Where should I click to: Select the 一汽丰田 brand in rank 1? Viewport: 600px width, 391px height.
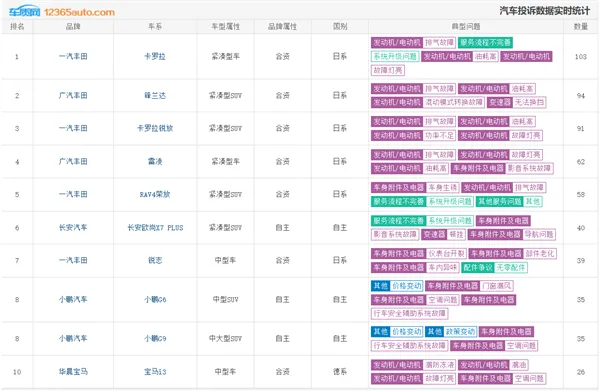(73, 56)
